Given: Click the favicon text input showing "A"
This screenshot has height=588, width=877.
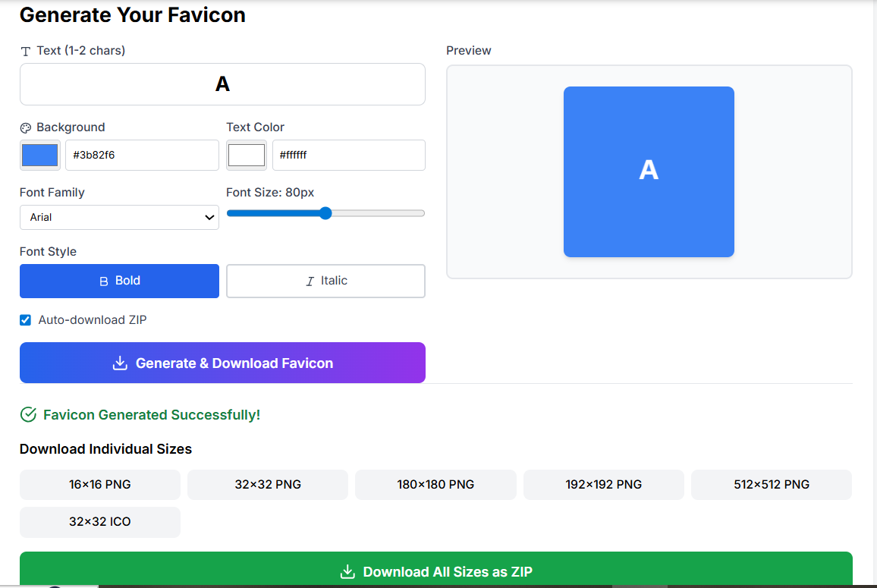Looking at the screenshot, I should coord(222,84).
